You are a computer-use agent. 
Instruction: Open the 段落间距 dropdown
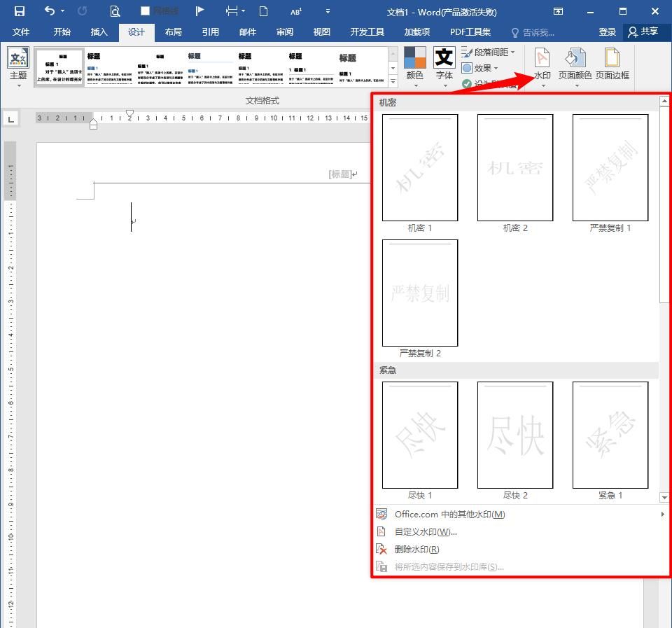click(488, 53)
